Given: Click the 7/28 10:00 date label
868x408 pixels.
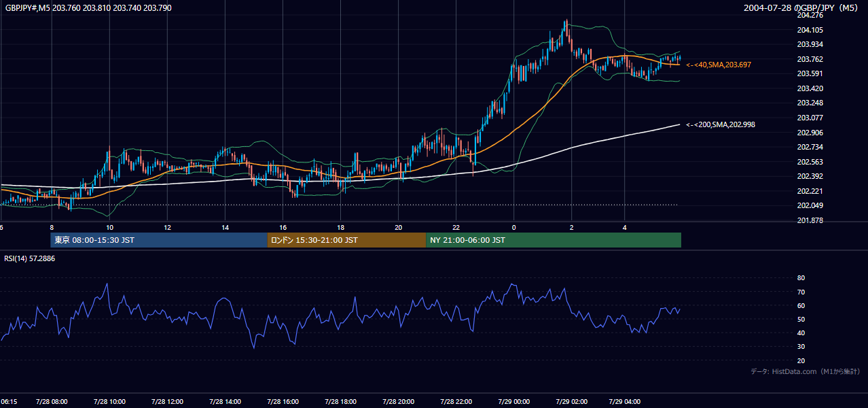Looking at the screenshot, I should tap(109, 401).
